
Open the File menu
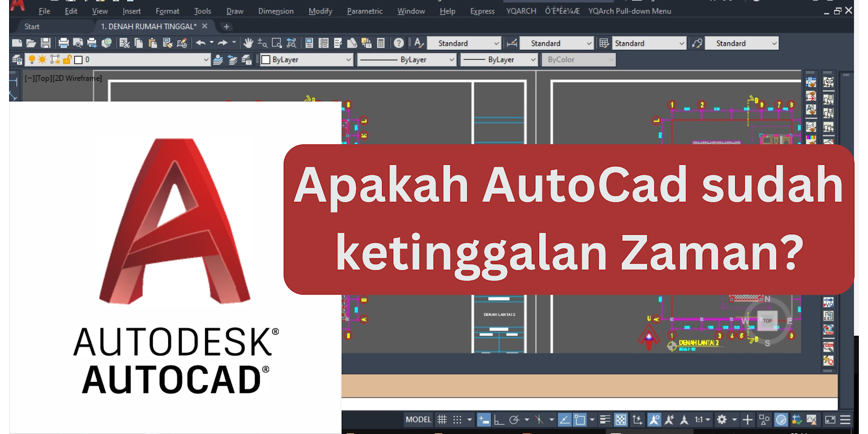[x=44, y=11]
